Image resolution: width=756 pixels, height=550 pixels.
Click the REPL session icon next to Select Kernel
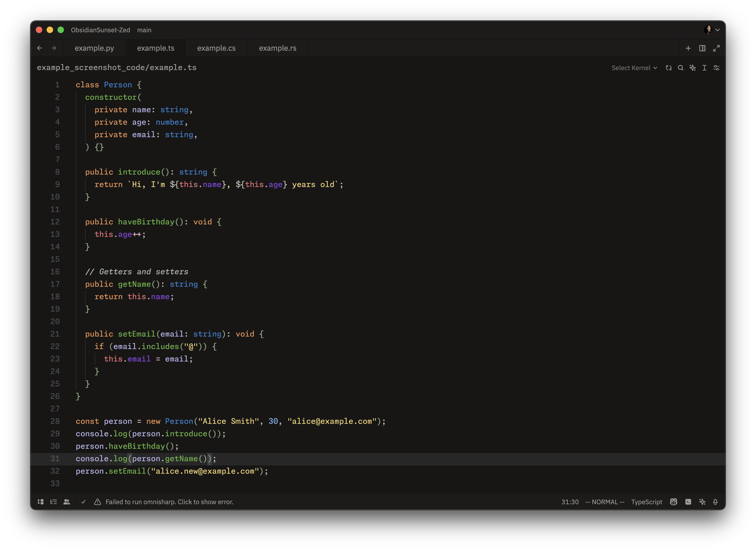[x=668, y=68]
